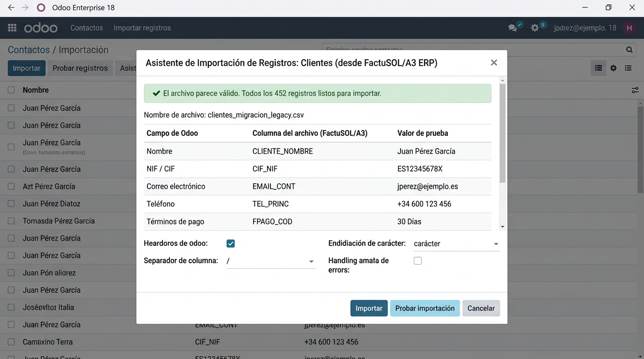Image resolution: width=644 pixels, height=359 pixels.
Task: Click the Cancelar button
Action: pos(481,309)
